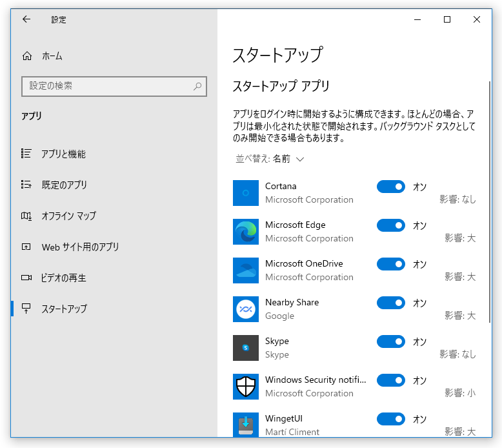The image size is (502, 448).
Task: Select Web サイト用のアプリ page
Action: point(114,247)
